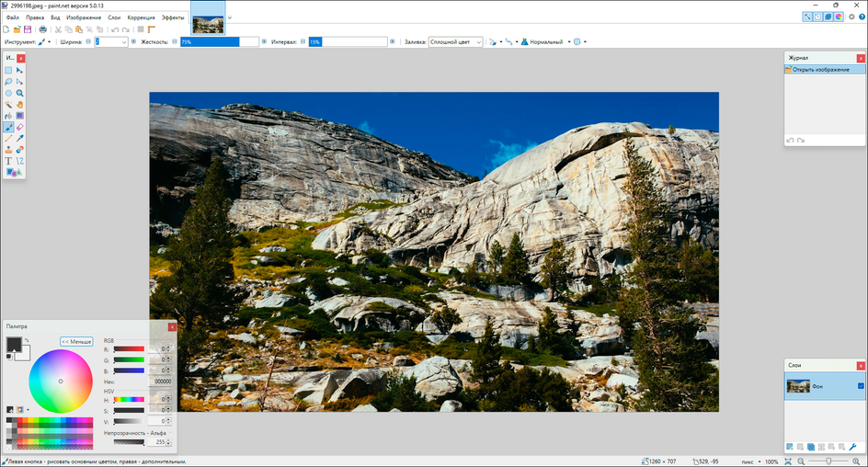Open the image list dropdown arrow
The image size is (868, 467).
point(229,17)
